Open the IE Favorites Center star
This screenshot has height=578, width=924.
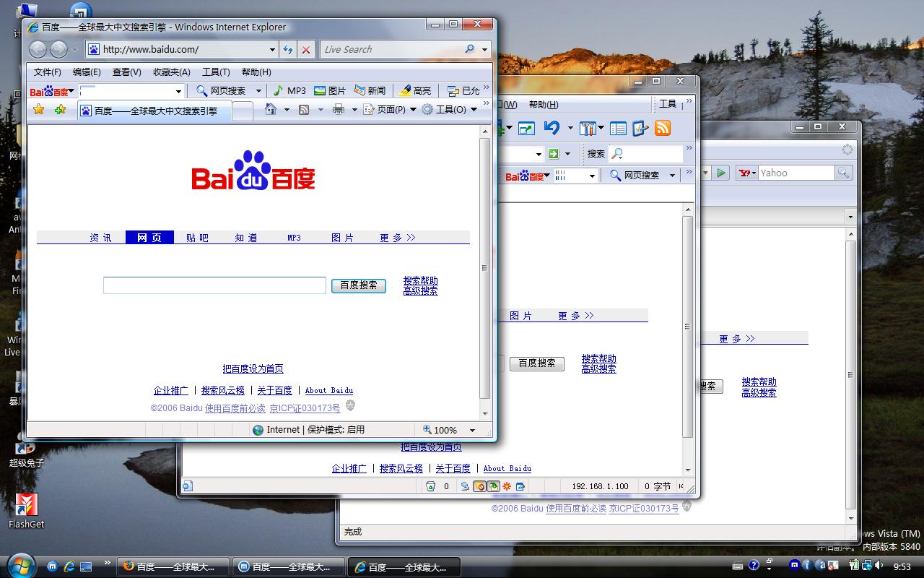click(39, 109)
